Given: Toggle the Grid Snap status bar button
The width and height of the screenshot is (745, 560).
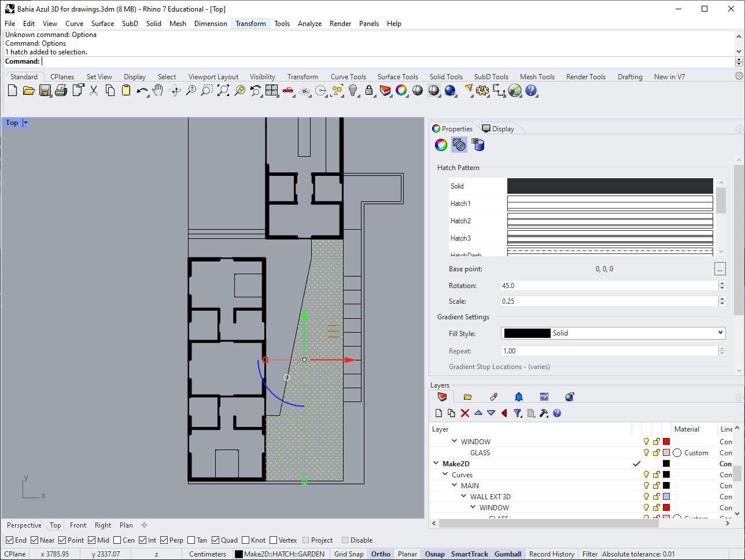Looking at the screenshot, I should [x=349, y=554].
